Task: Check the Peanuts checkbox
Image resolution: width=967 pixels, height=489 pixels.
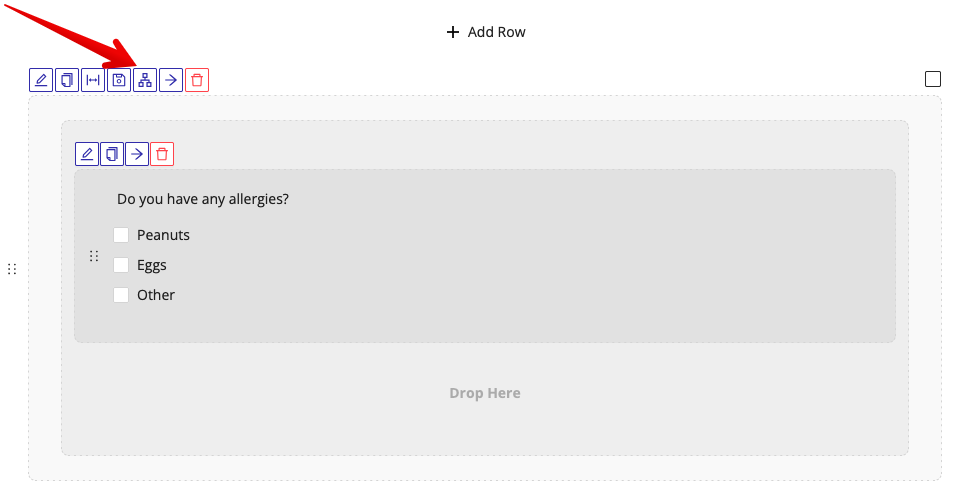Action: [x=121, y=235]
